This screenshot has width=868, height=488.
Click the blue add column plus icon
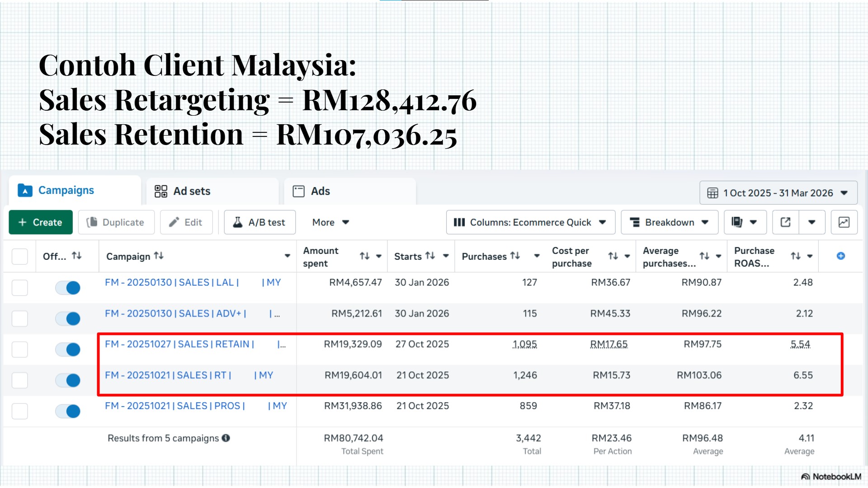[841, 256]
